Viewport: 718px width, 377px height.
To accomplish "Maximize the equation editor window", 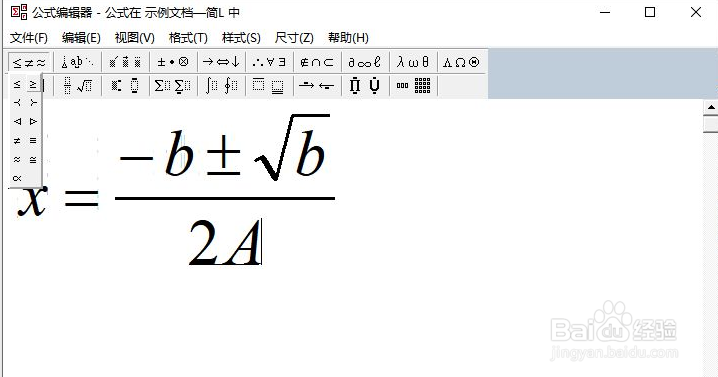I will coord(650,12).
